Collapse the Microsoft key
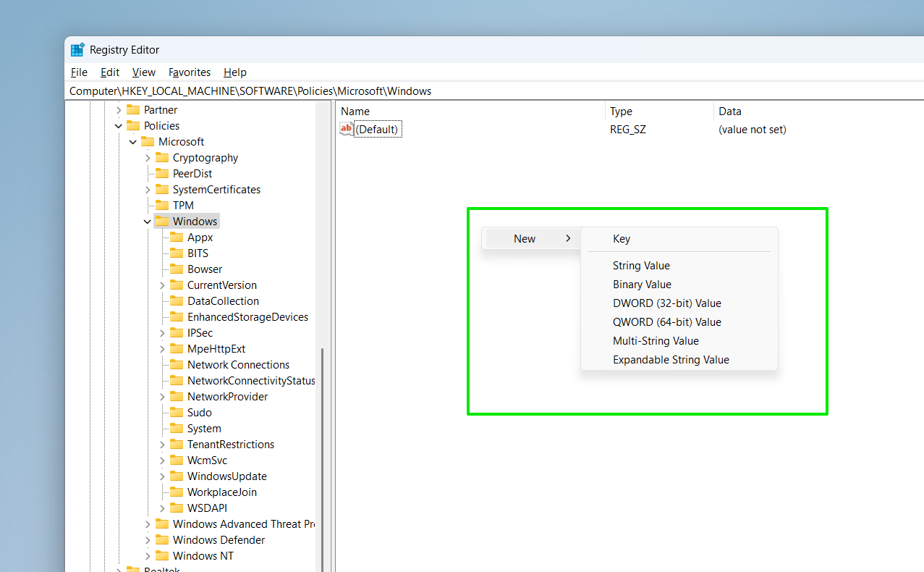The width and height of the screenshot is (924, 572). 133,142
